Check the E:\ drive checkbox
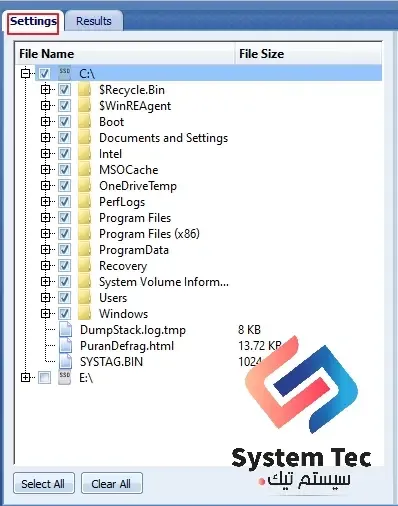The width and height of the screenshot is (398, 506). point(44,378)
